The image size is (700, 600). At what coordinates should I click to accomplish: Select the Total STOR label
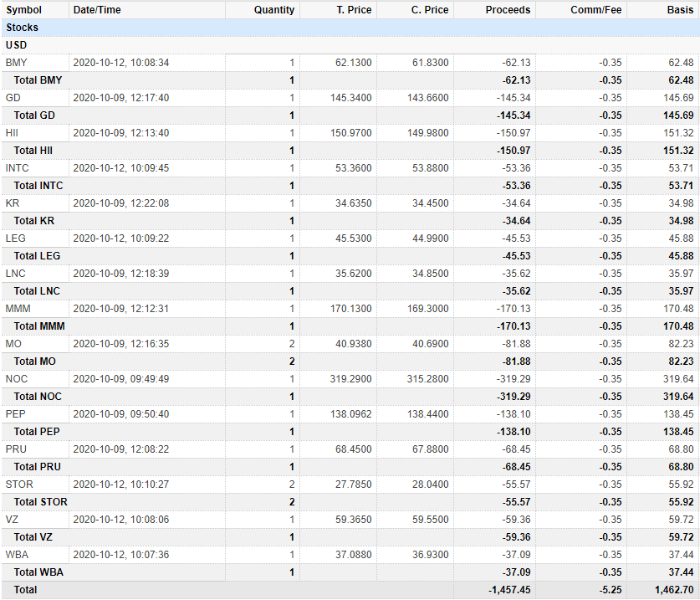41,502
